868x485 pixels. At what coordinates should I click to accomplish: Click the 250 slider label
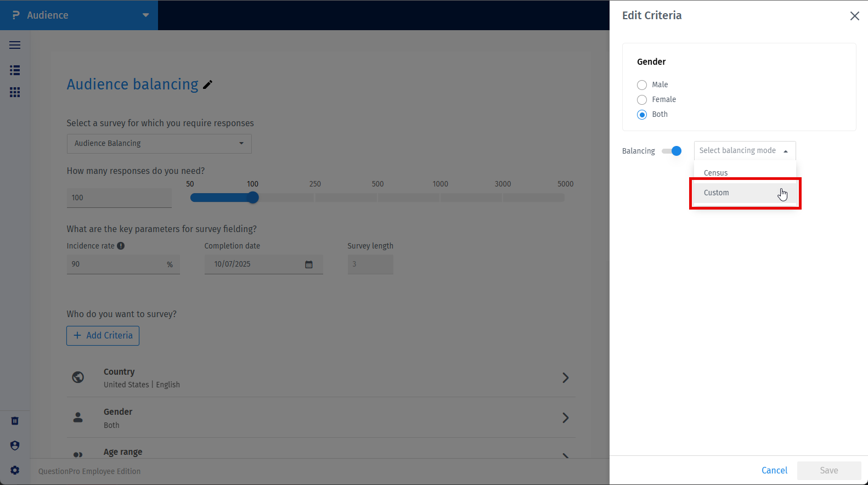315,184
